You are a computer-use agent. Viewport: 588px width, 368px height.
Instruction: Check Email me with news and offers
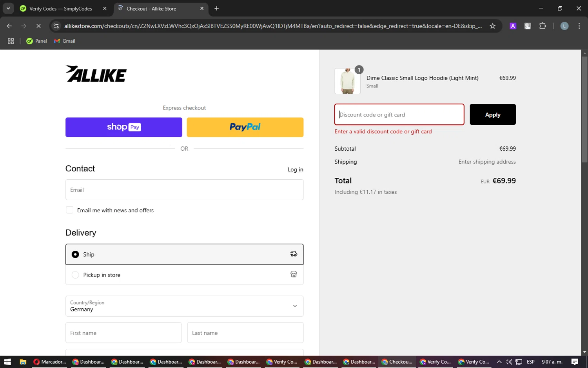(x=70, y=210)
